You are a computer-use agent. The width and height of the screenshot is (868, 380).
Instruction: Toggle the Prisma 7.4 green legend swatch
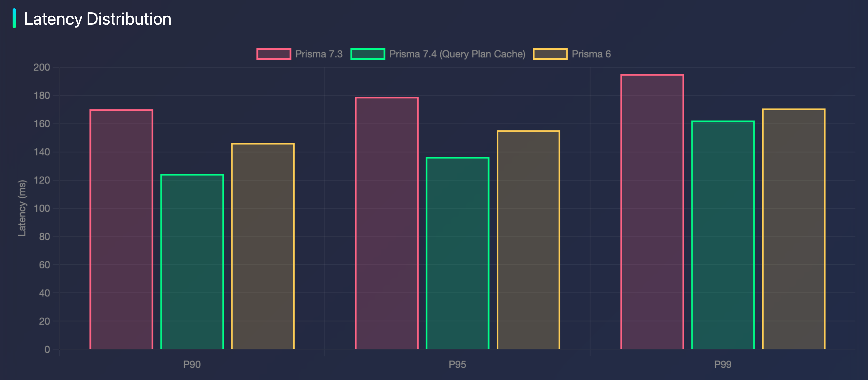pyautogui.click(x=368, y=54)
